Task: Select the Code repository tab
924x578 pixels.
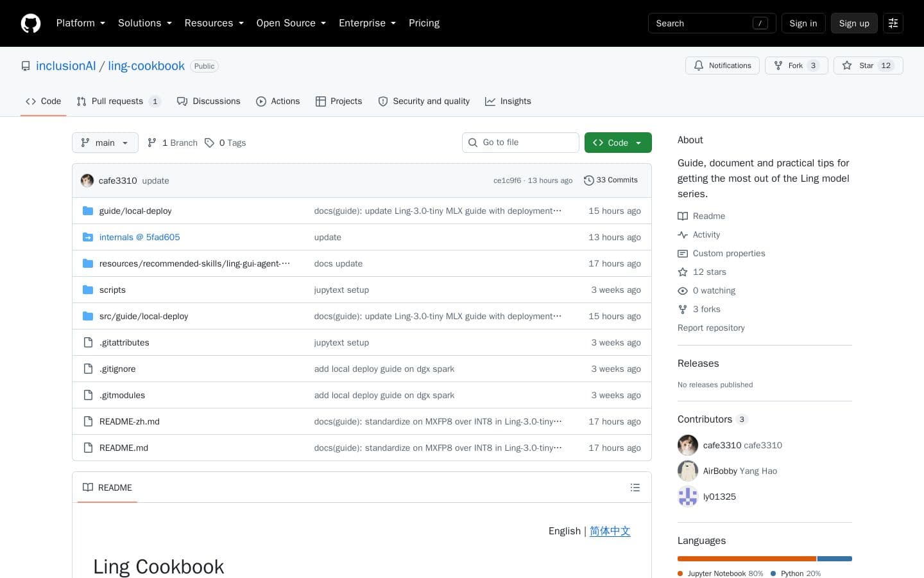Action: [x=44, y=101]
